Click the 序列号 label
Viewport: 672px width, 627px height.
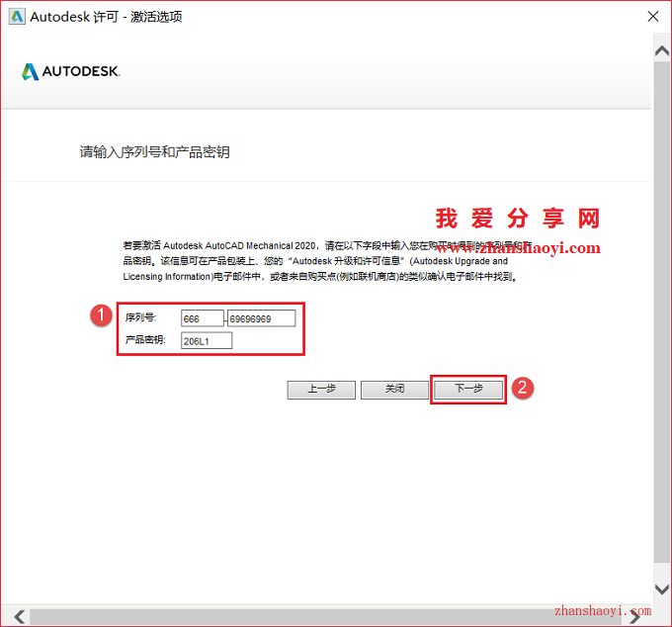click(140, 317)
